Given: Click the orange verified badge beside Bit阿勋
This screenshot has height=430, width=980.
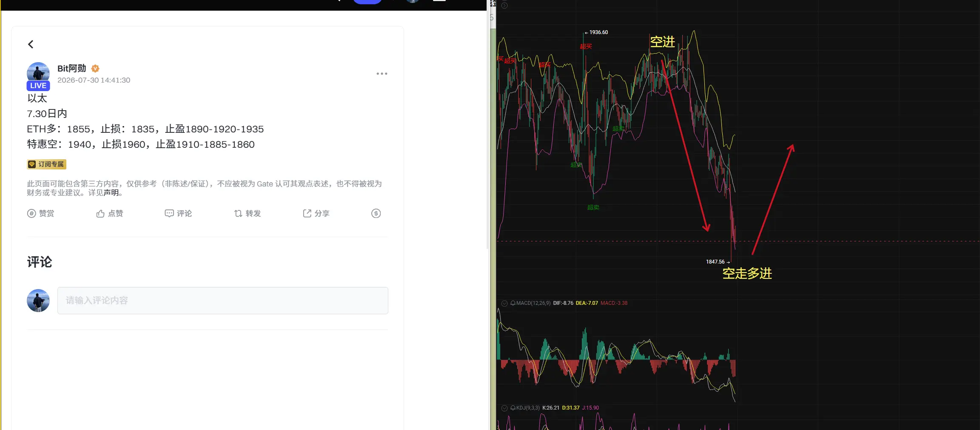Looking at the screenshot, I should [95, 69].
